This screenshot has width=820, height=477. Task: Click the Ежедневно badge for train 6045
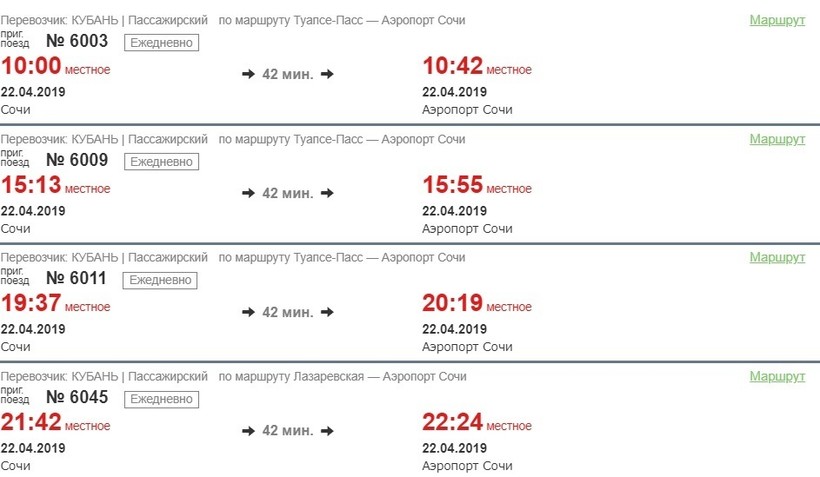(x=161, y=399)
